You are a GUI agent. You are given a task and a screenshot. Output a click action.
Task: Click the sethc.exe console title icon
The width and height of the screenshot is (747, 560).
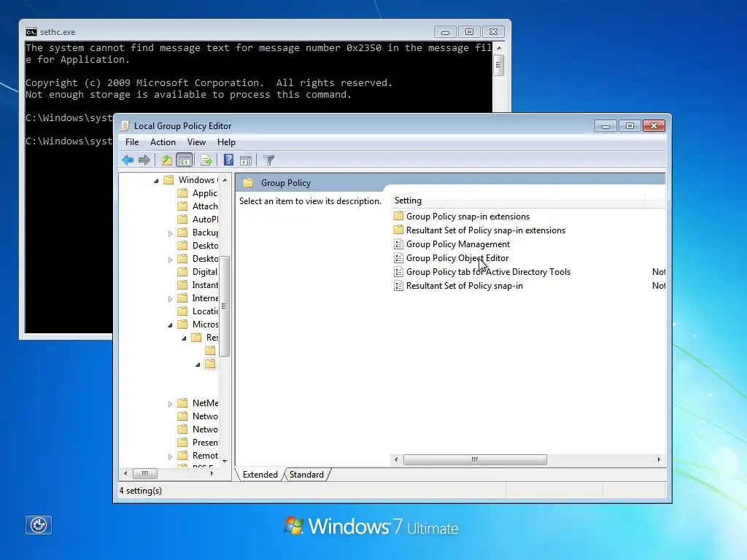[31, 32]
